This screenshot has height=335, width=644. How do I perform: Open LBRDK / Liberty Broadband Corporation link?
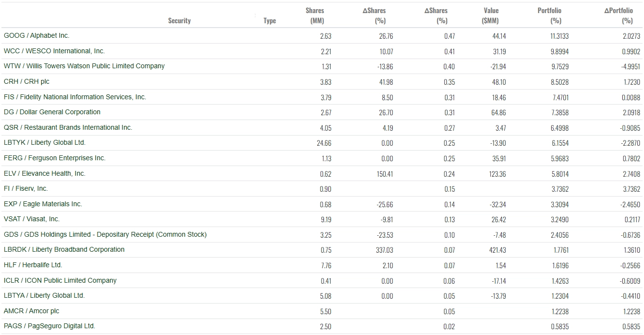pos(64,250)
